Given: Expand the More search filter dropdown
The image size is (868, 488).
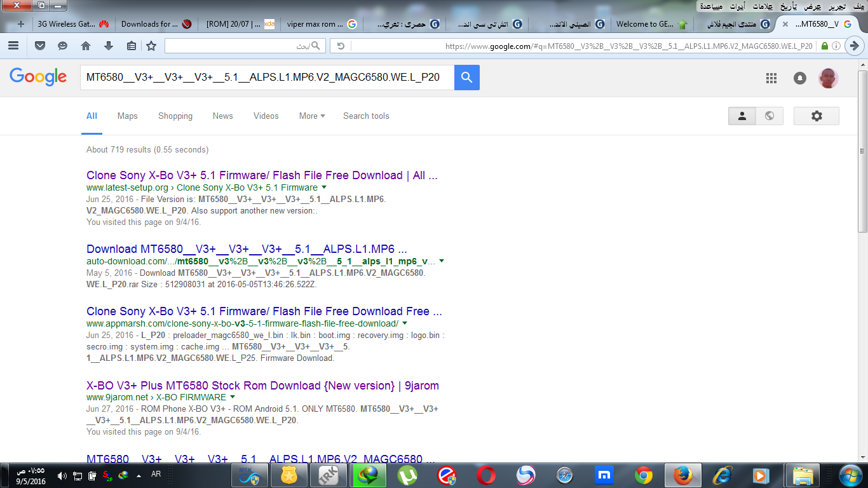Looking at the screenshot, I should coord(312,116).
